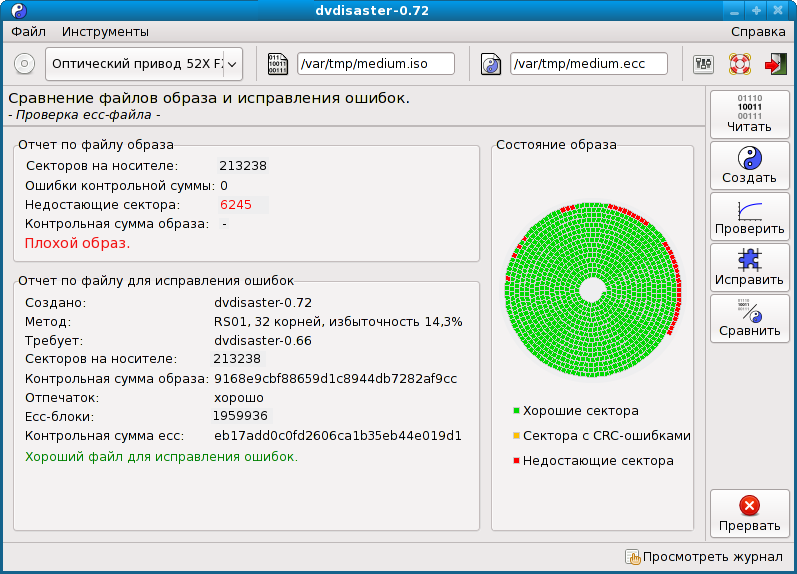Open Просмотреть журнал log link

(x=712, y=557)
